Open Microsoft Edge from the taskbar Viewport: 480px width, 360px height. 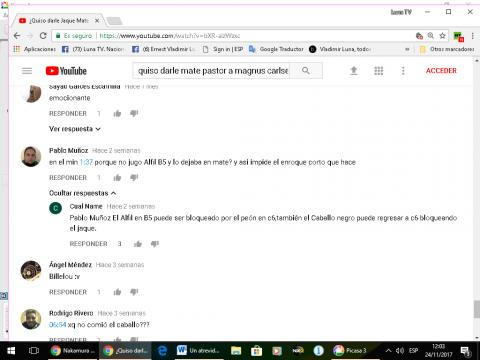(x=162, y=351)
